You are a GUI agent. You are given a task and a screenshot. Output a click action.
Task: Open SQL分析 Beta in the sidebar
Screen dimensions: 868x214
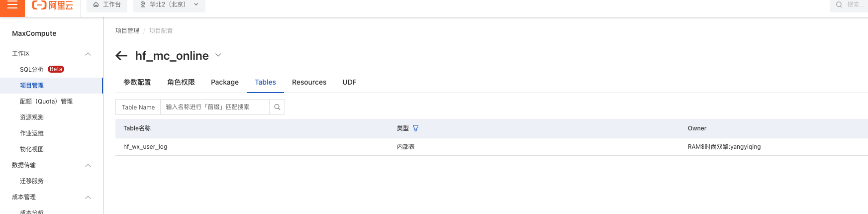tap(42, 69)
